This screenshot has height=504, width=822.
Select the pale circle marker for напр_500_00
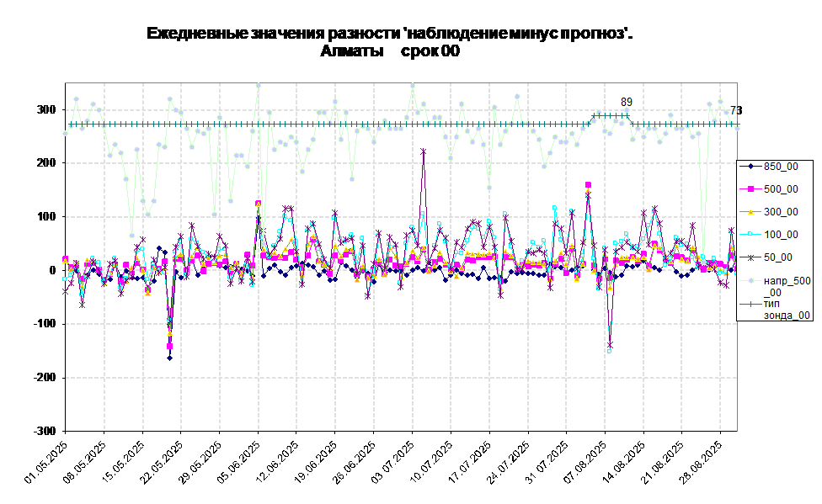(x=750, y=280)
